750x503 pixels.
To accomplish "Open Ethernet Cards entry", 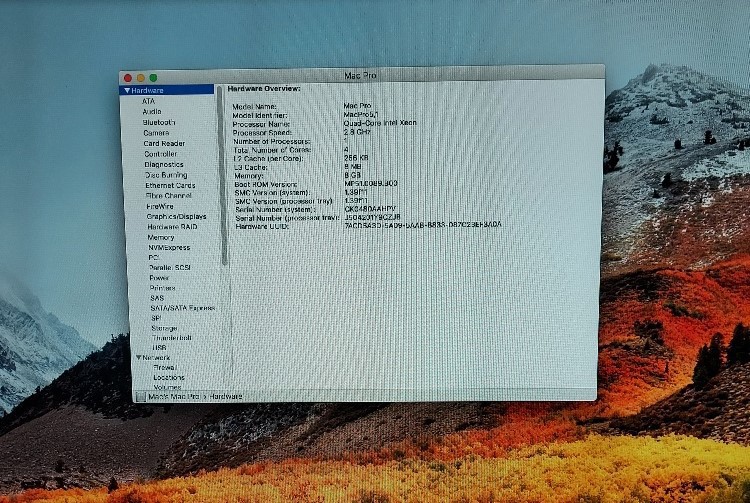I will pyautogui.click(x=170, y=186).
